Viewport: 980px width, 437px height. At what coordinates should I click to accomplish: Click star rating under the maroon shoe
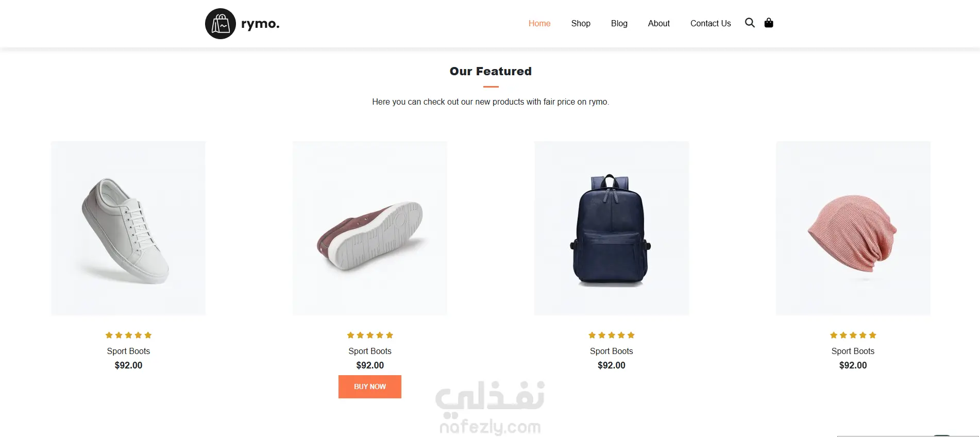point(370,335)
